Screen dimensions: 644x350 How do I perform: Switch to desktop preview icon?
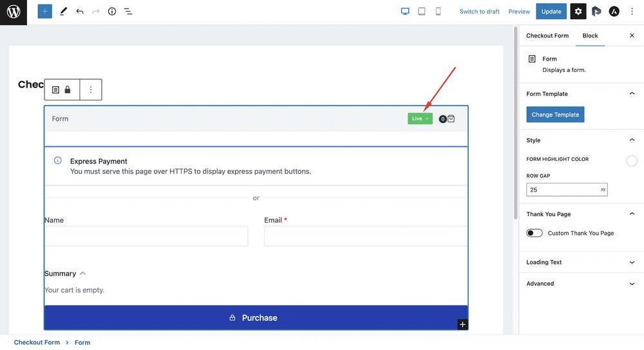(x=405, y=12)
